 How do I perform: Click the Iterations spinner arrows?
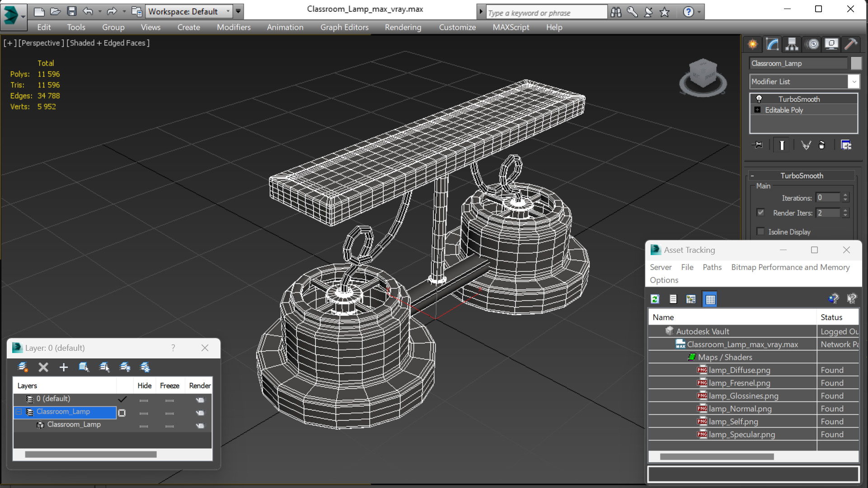[845, 197]
